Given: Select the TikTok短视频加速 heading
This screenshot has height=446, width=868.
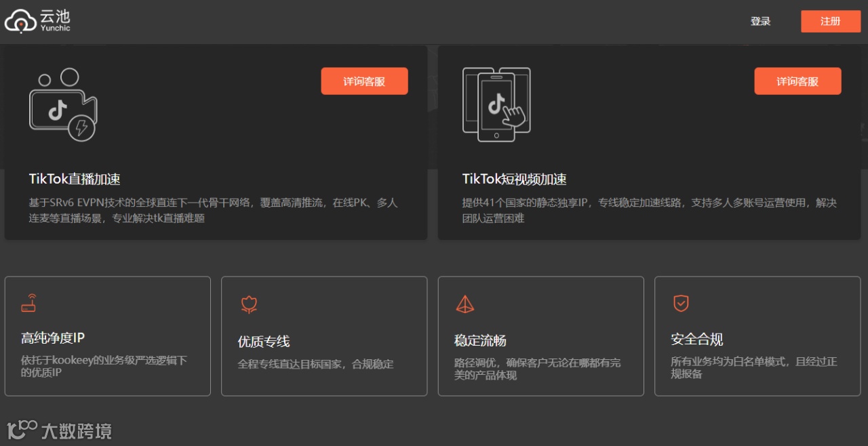Looking at the screenshot, I should pos(514,179).
